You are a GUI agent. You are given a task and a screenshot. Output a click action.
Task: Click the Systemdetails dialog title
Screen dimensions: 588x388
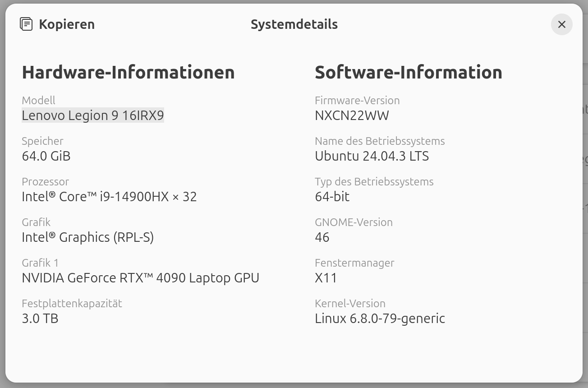click(294, 24)
